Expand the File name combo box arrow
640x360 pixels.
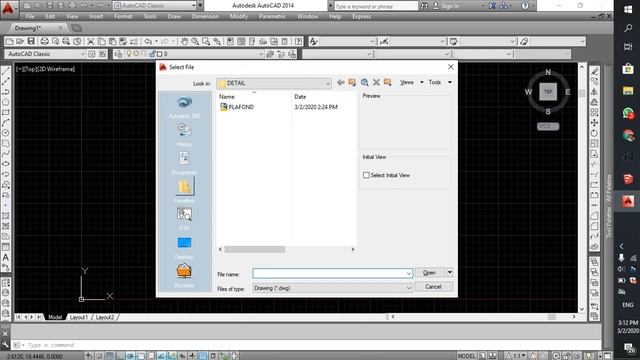coord(408,273)
